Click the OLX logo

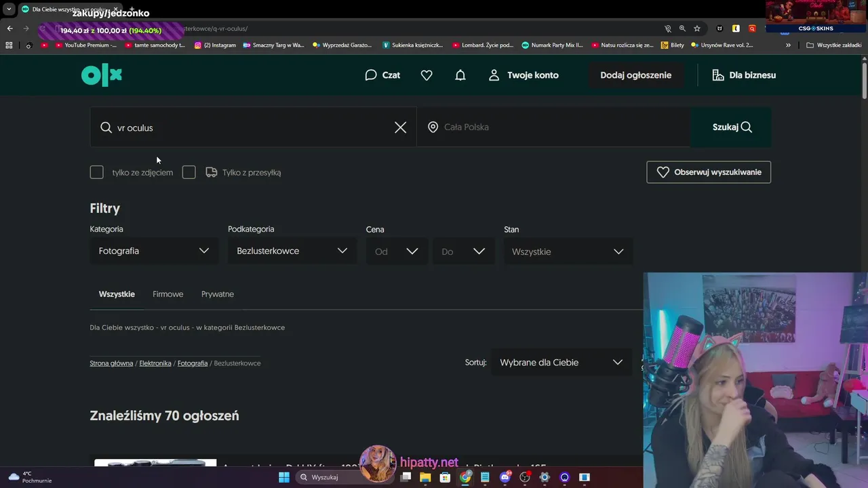[102, 75]
